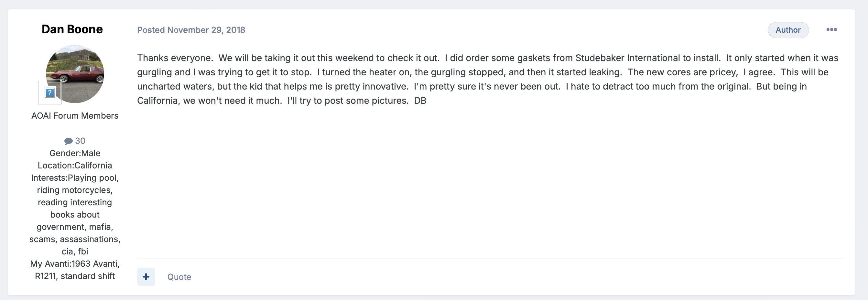Click the Interests:Playing pool text
Image resolution: width=868 pixels, height=300 pixels.
pyautogui.click(x=75, y=178)
